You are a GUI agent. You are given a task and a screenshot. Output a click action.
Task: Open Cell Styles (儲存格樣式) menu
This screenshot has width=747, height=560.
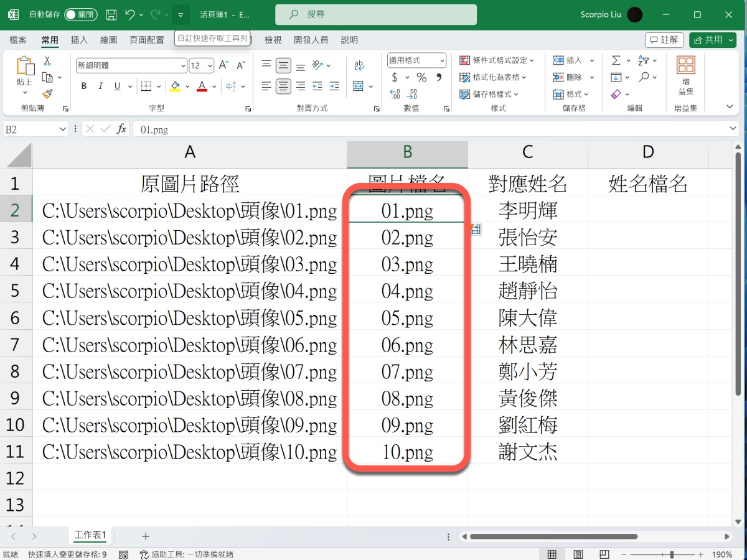click(x=489, y=94)
